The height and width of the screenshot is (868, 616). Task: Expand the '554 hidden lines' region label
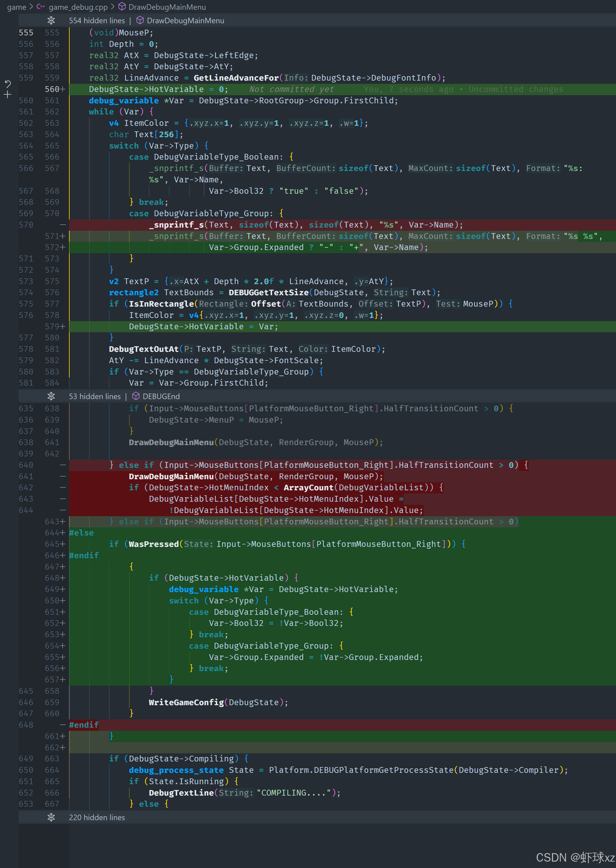[97, 20]
